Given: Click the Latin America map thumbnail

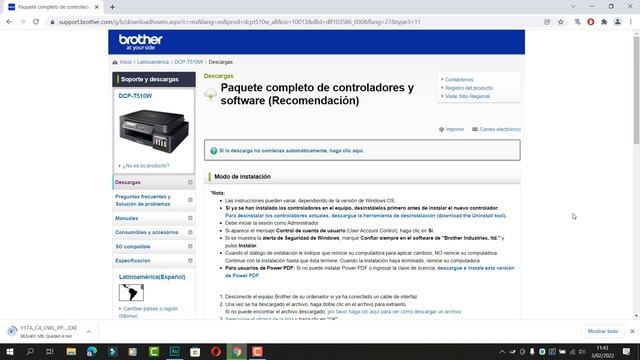Looking at the screenshot, I should (x=131, y=293).
